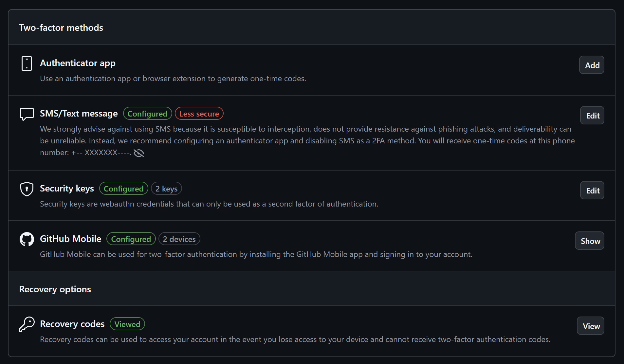The height and width of the screenshot is (364, 624).
Task: Edit the SMS/Text message settings
Action: click(x=592, y=115)
